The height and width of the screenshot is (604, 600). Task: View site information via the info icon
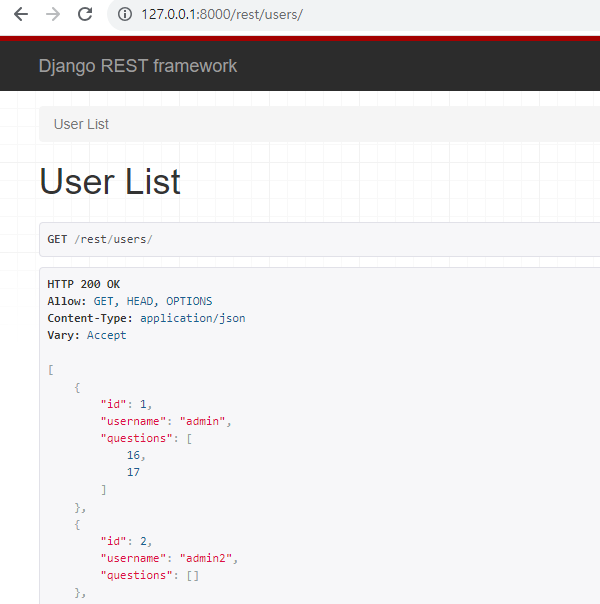(x=125, y=15)
